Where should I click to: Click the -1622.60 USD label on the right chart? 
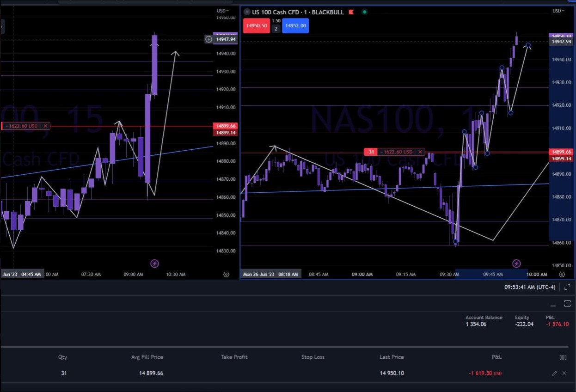pos(397,152)
